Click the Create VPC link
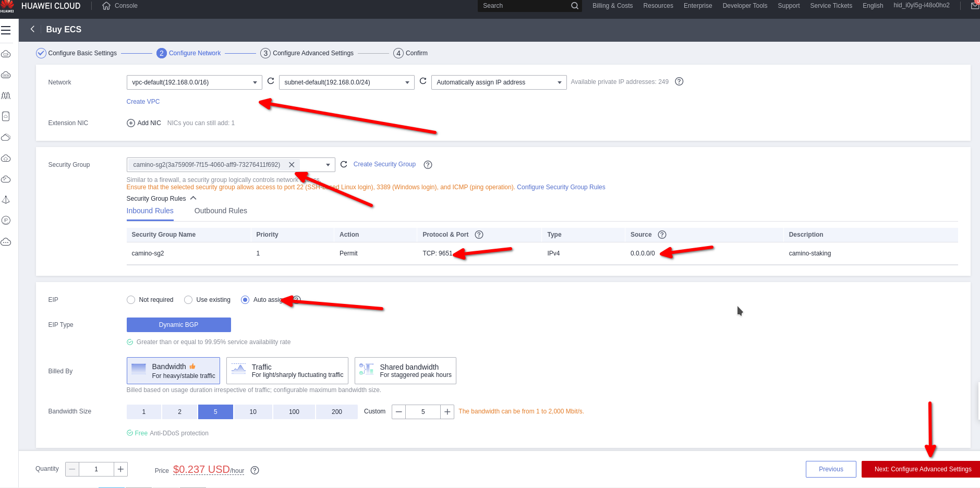Viewport: 980px width, 488px height. (x=143, y=102)
